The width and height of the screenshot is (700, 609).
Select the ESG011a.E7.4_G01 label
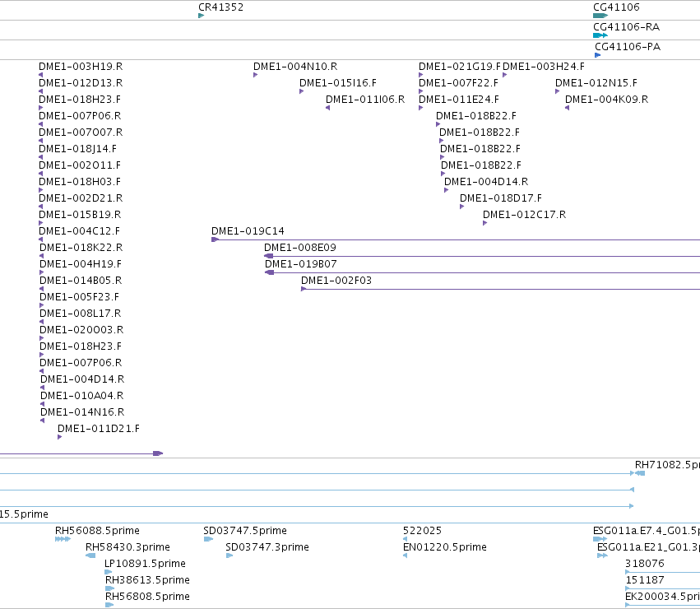tap(647, 531)
